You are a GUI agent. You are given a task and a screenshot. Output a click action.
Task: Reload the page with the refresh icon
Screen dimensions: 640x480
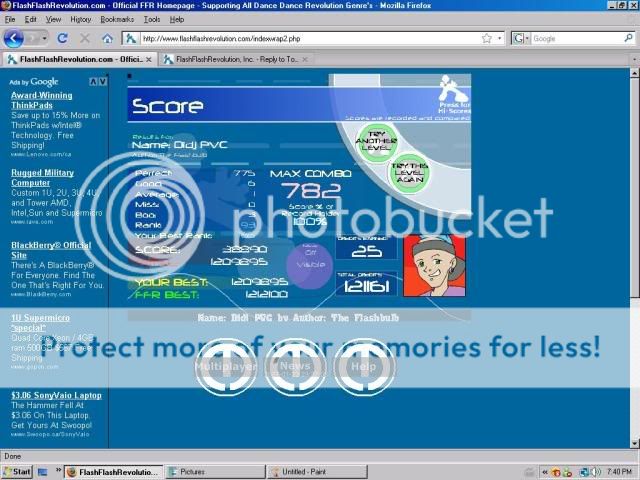coord(62,38)
